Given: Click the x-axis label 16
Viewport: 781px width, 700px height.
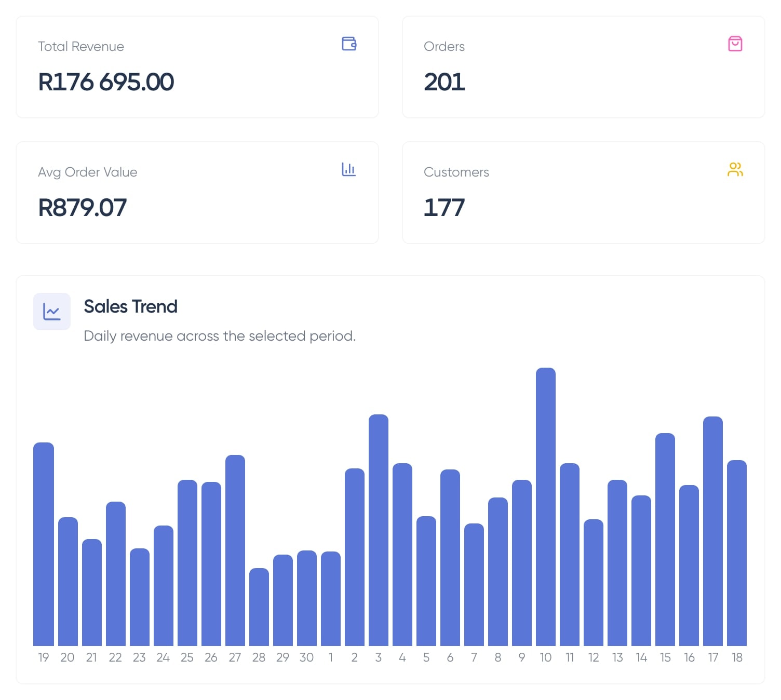Looking at the screenshot, I should [x=689, y=657].
